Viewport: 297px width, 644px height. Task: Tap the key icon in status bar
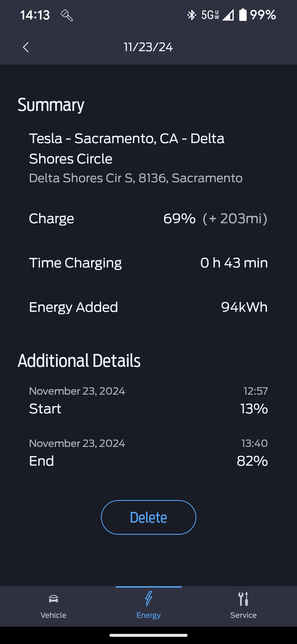click(x=67, y=15)
